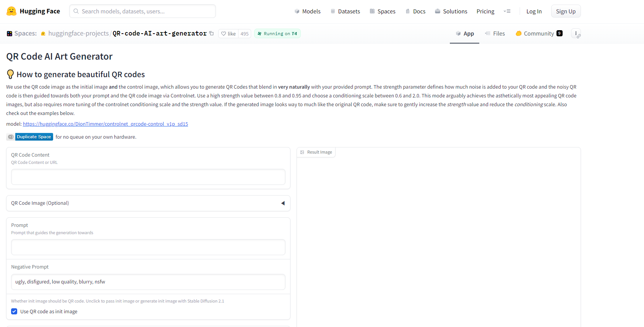Viewport: 644px width, 327px height.
Task: Click the Docs book icon
Action: coord(408,11)
